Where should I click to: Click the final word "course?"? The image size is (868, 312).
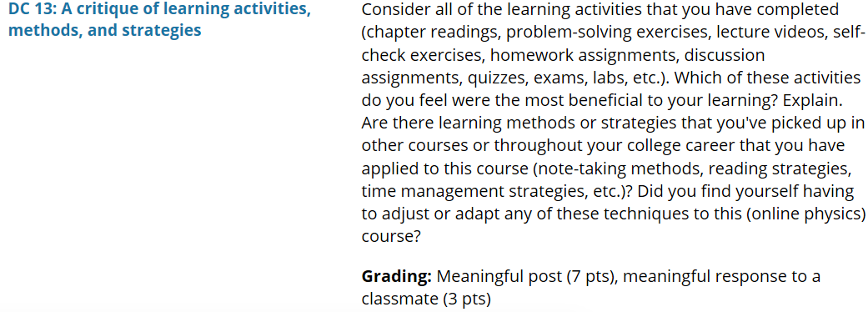click(x=391, y=237)
